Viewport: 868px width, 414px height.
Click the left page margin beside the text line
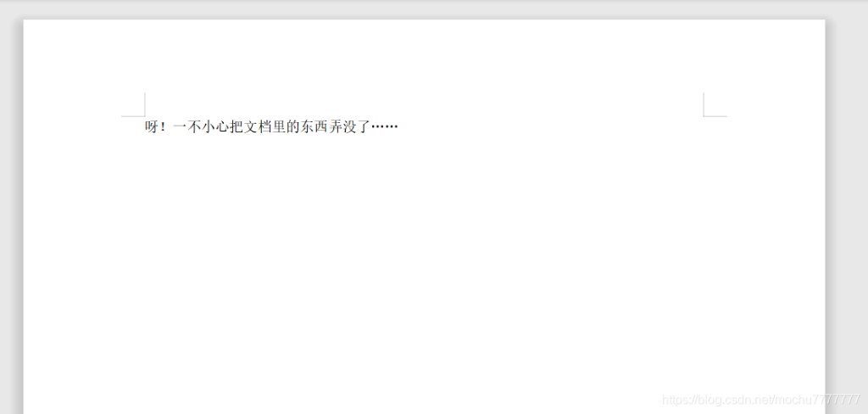click(x=83, y=127)
